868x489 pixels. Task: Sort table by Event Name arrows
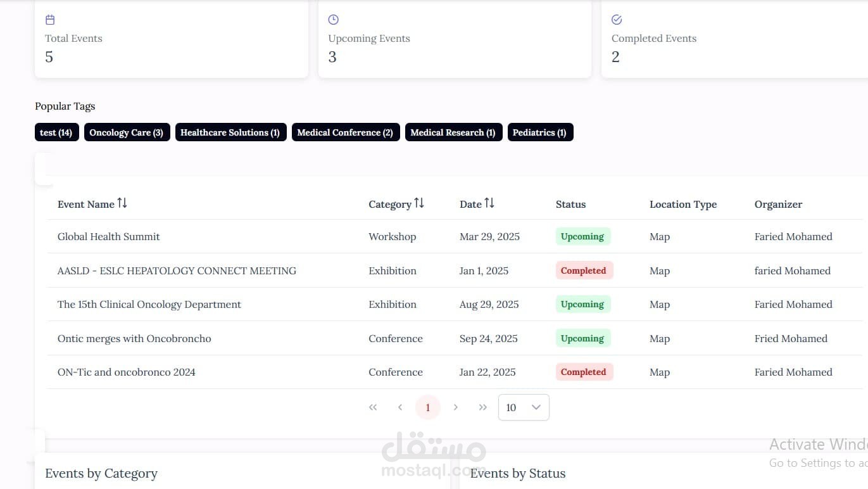tap(122, 203)
